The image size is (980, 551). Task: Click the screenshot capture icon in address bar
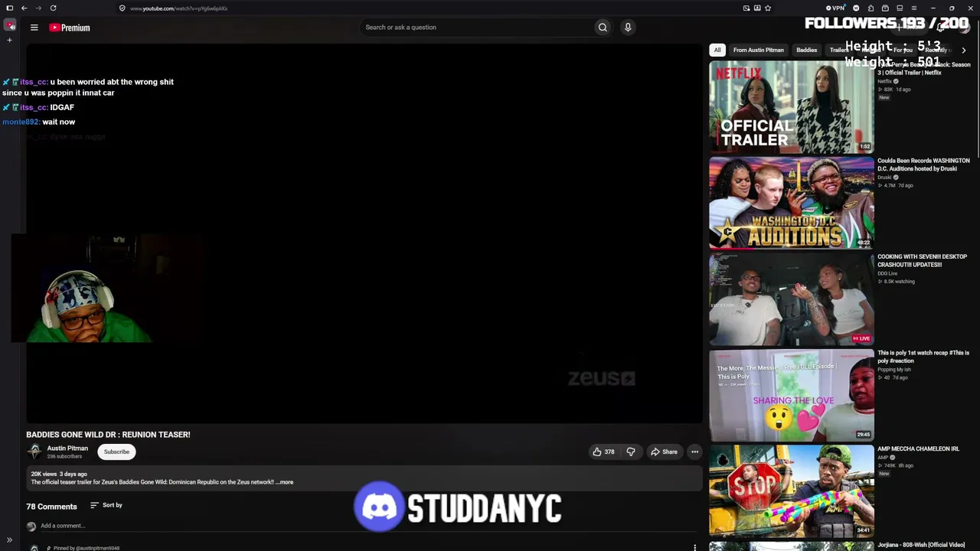[x=746, y=8]
